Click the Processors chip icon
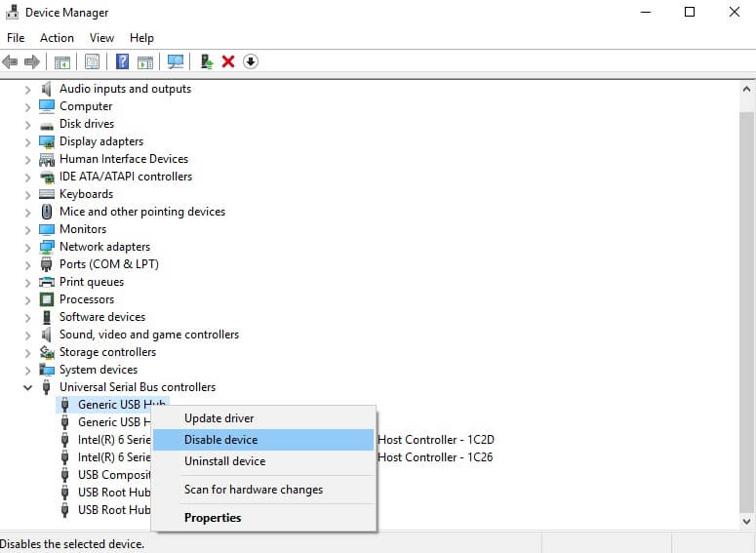756x553 pixels. [x=47, y=299]
